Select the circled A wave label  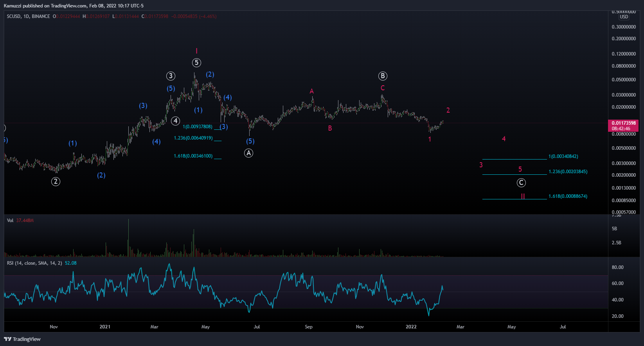(x=248, y=153)
